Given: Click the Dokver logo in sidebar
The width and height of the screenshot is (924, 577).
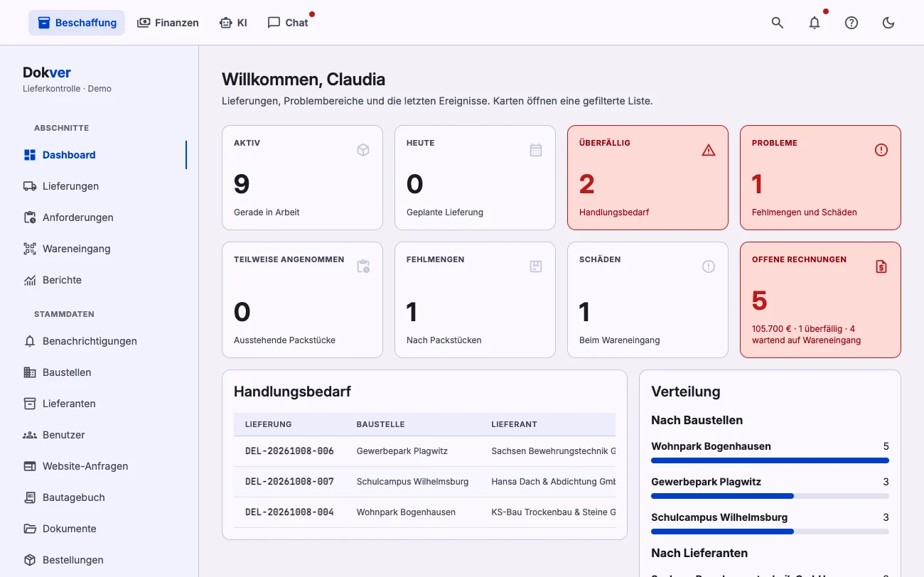Looking at the screenshot, I should (47, 72).
